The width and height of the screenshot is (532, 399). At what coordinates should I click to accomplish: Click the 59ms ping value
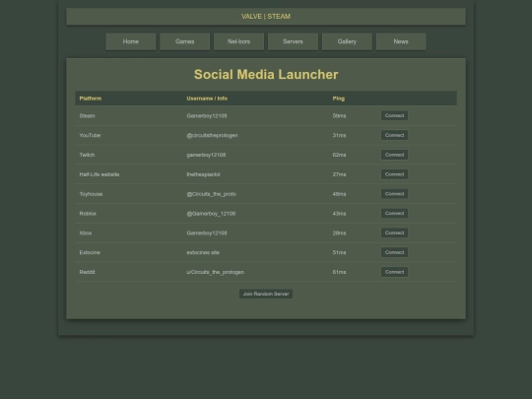coord(339,115)
